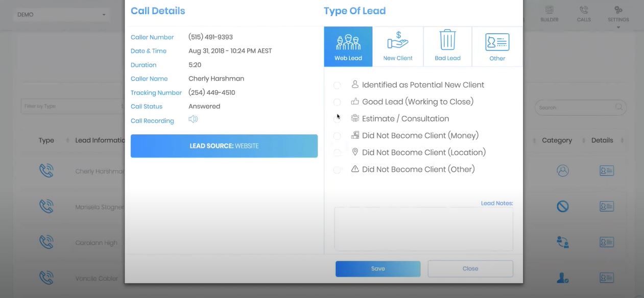Click the search magnifier icon
This screenshot has width=644, height=298.
tap(619, 107)
